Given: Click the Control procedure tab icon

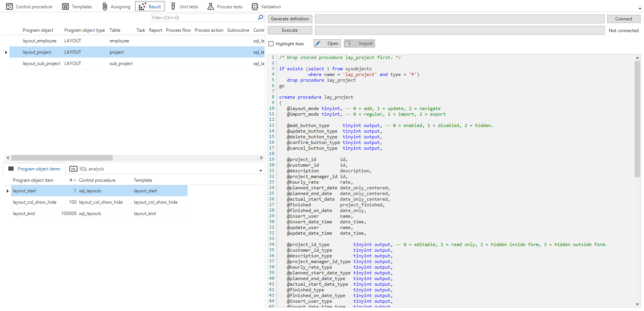Looking at the screenshot, I should pos(9,7).
